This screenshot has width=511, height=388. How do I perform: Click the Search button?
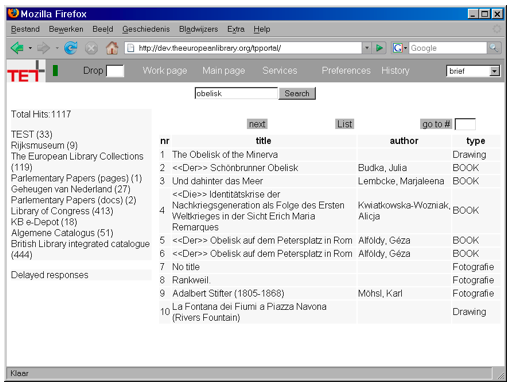297,94
